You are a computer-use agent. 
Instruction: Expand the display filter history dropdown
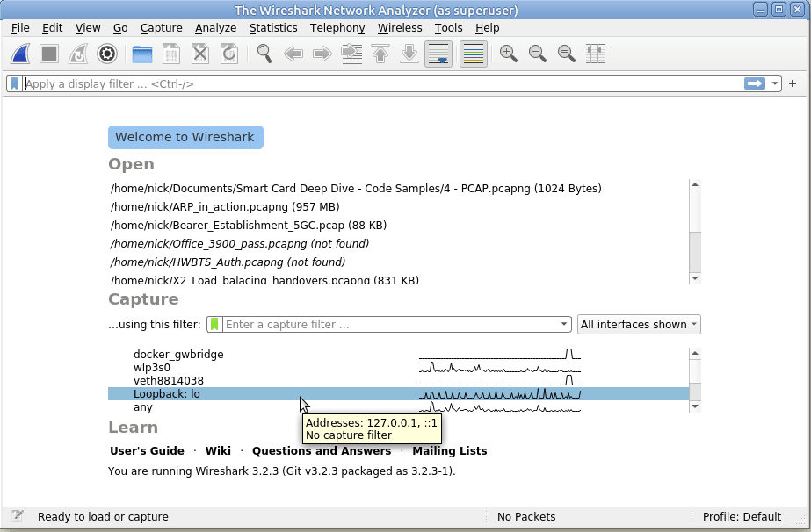coord(775,83)
